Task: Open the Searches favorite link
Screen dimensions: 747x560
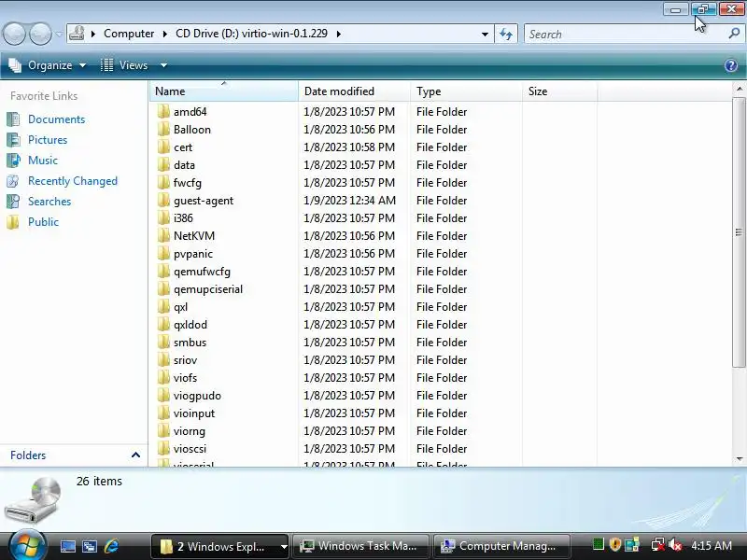Action: (49, 202)
